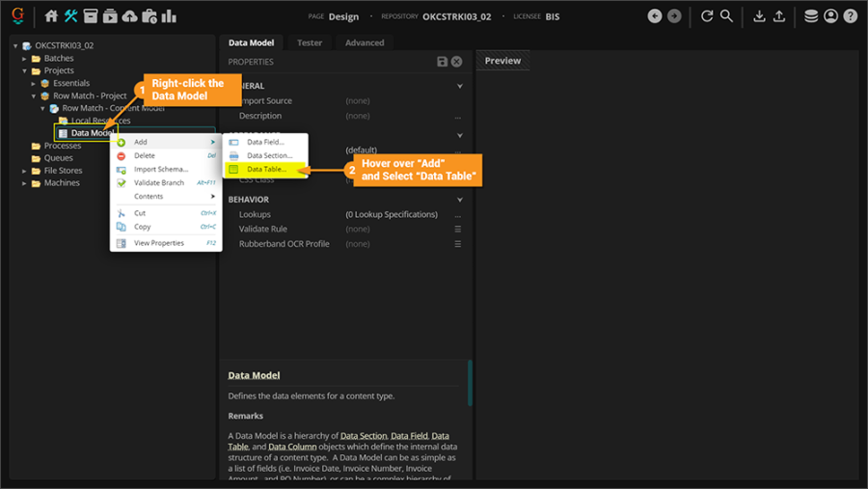This screenshot has height=489, width=868.
Task: Follow the Data Field help link
Action: (x=409, y=436)
